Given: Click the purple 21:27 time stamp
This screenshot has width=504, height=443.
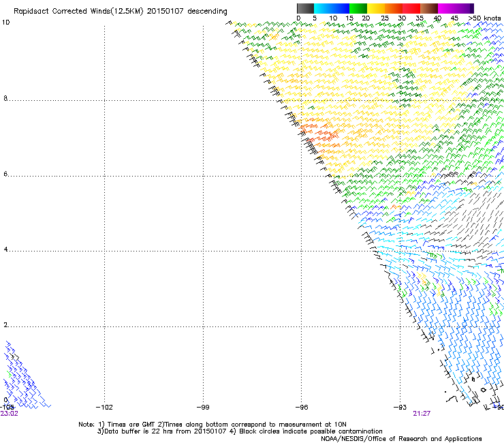Looking at the screenshot, I should (x=422, y=414).
